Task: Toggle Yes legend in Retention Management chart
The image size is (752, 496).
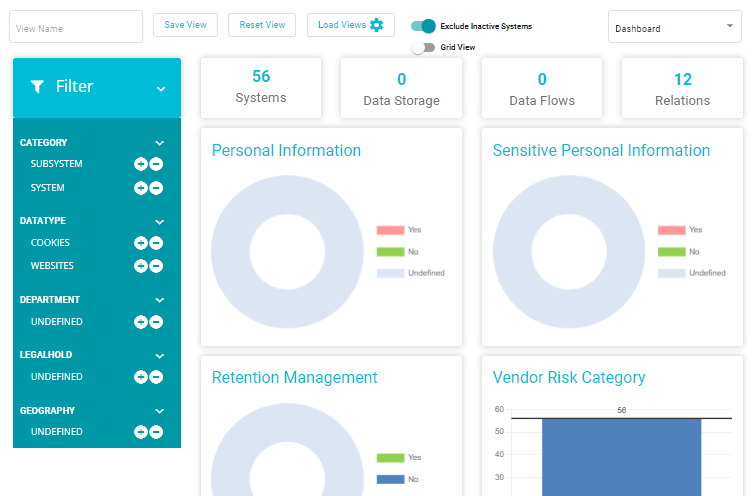Action: point(399,458)
